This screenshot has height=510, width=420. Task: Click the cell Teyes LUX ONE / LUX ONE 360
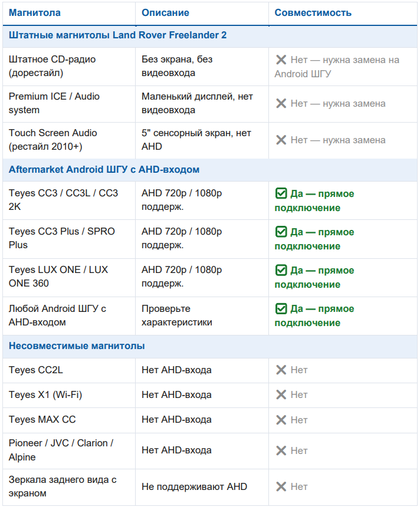coord(69,277)
